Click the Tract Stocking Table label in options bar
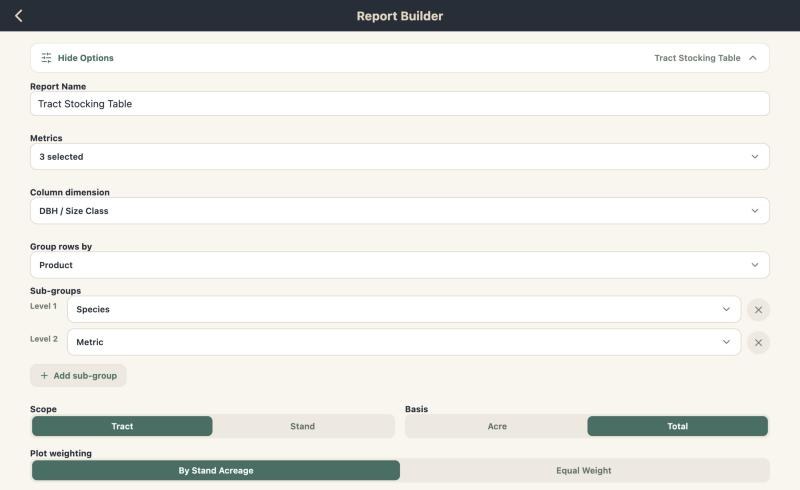The width and height of the screenshot is (800, 490). click(x=697, y=58)
